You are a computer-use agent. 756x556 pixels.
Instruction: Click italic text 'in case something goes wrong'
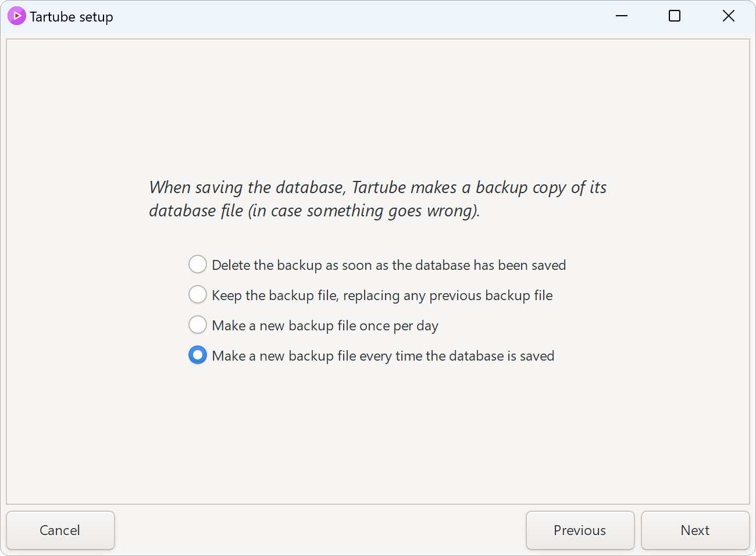point(362,211)
